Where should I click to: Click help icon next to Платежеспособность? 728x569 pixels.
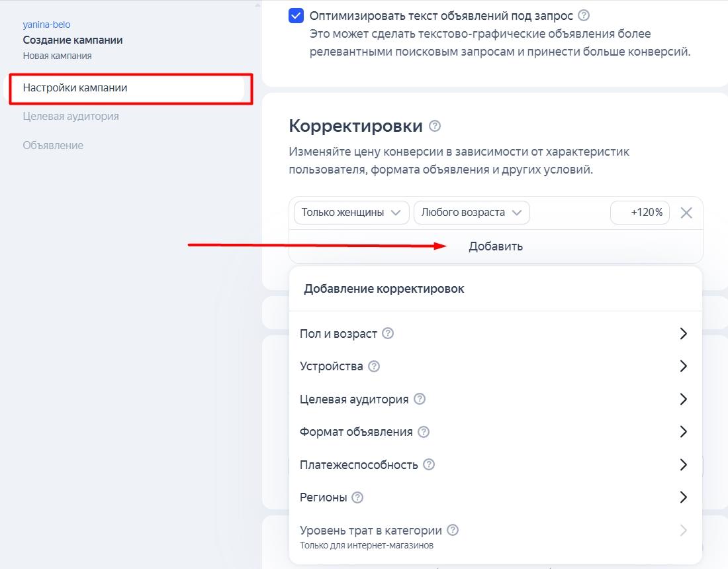click(x=430, y=464)
